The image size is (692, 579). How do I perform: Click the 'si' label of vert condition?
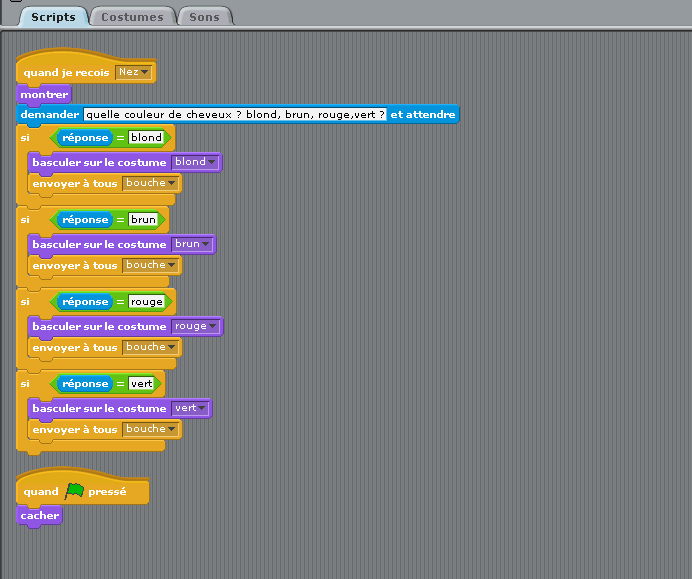pos(25,384)
